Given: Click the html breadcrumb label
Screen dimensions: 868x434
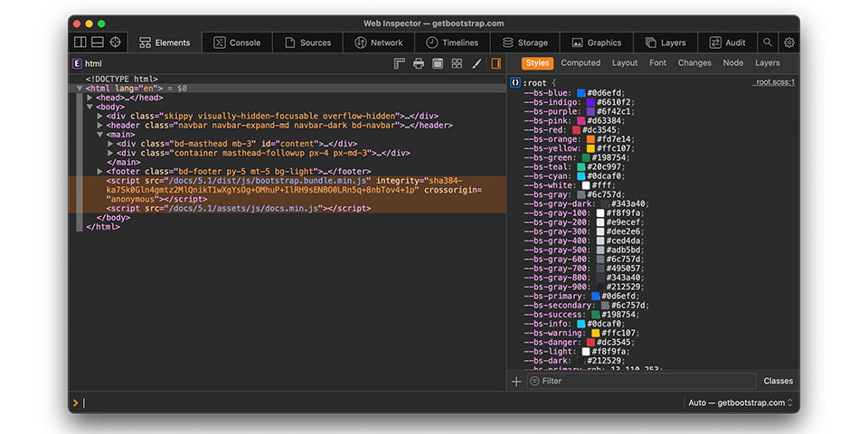Looking at the screenshot, I should 93,63.
